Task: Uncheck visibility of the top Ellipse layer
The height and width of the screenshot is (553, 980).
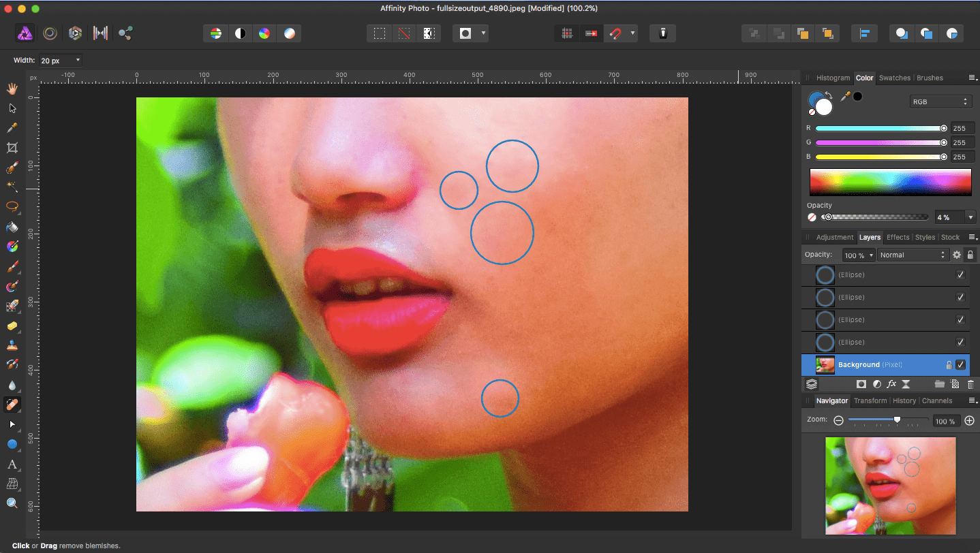Action: (960, 275)
